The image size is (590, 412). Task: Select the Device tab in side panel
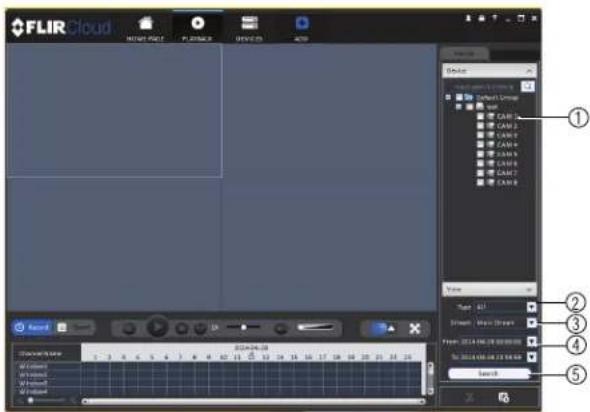tap(464, 54)
